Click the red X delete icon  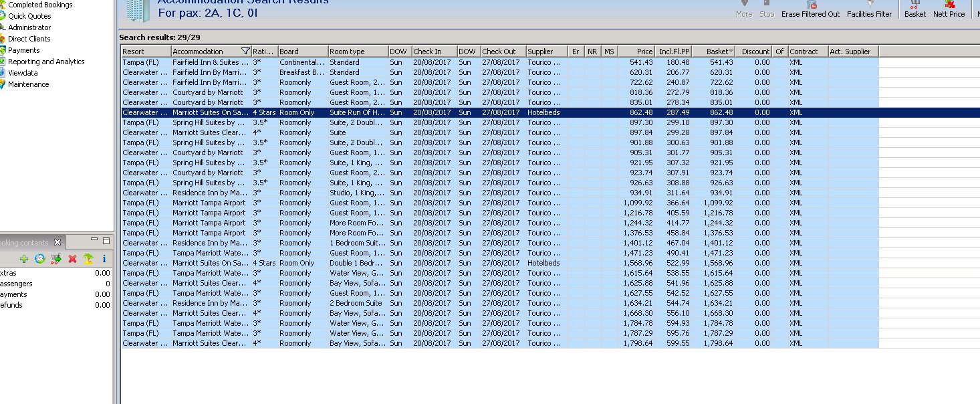[x=72, y=259]
